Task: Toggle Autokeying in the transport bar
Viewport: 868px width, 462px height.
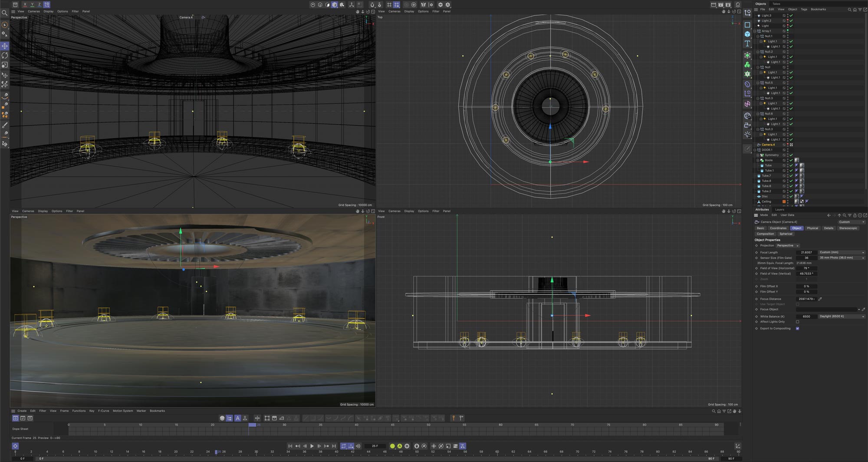Action: pos(400,446)
